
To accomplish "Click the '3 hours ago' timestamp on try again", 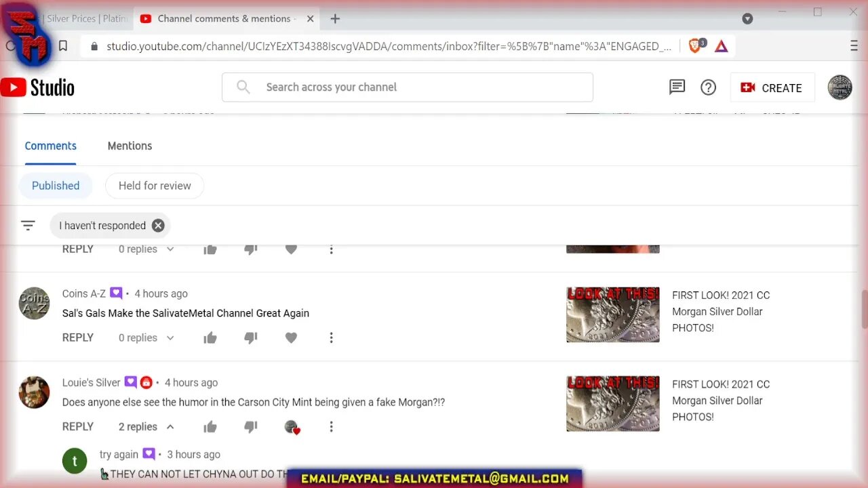I will click(194, 454).
